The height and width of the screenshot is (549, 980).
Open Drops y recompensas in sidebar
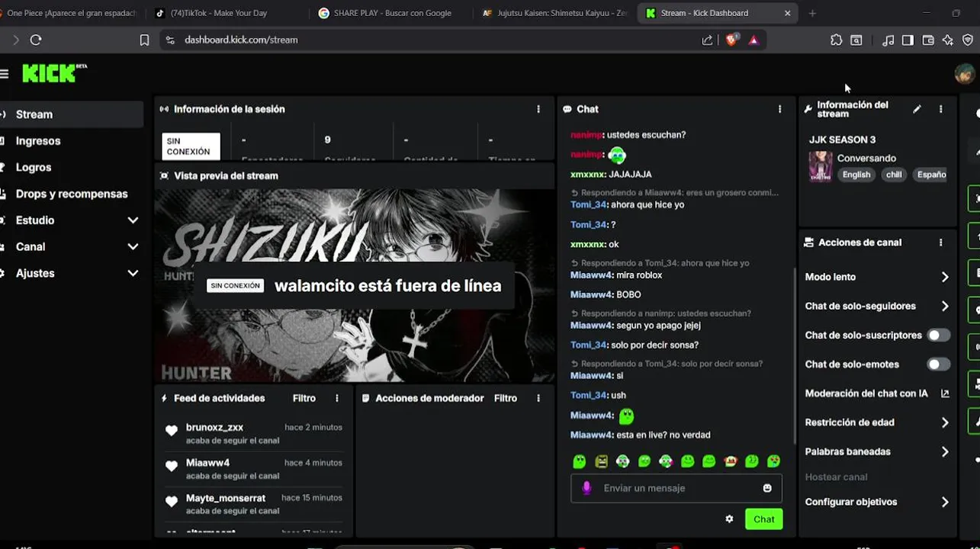[72, 194]
